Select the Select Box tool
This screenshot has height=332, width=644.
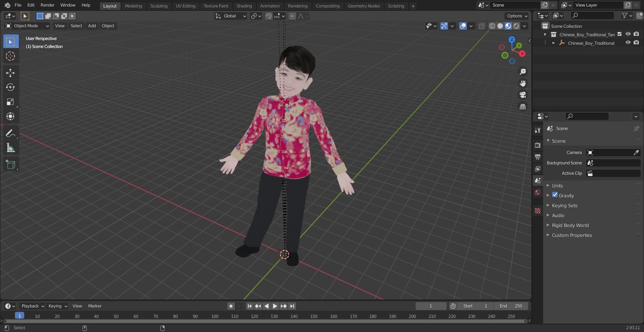(x=10, y=41)
